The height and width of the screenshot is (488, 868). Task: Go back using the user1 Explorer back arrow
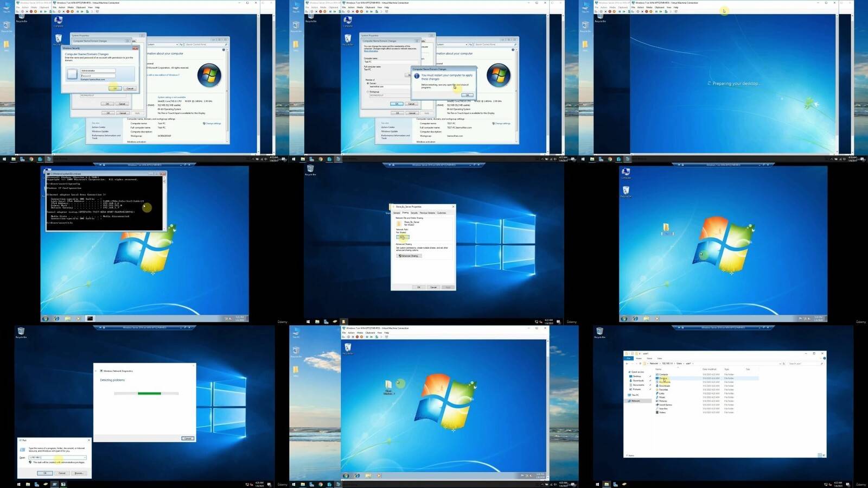point(627,363)
